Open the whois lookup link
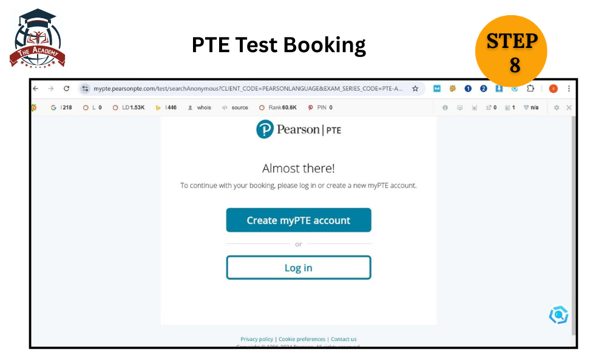The height and width of the screenshot is (364, 607). click(200, 107)
